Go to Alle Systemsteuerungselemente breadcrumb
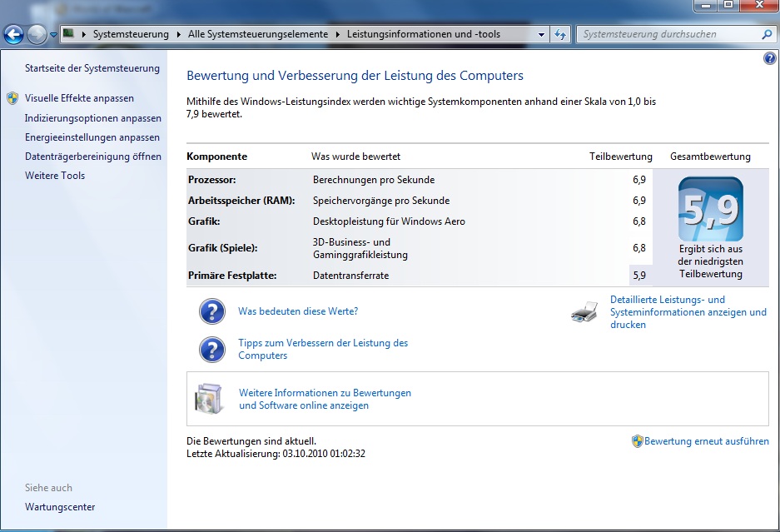This screenshot has height=532, width=780. pos(258,34)
